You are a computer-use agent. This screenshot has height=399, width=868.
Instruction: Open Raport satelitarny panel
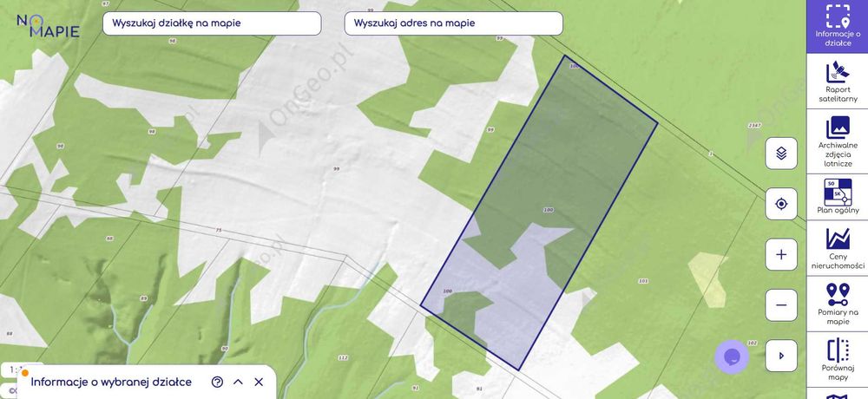pos(837,81)
